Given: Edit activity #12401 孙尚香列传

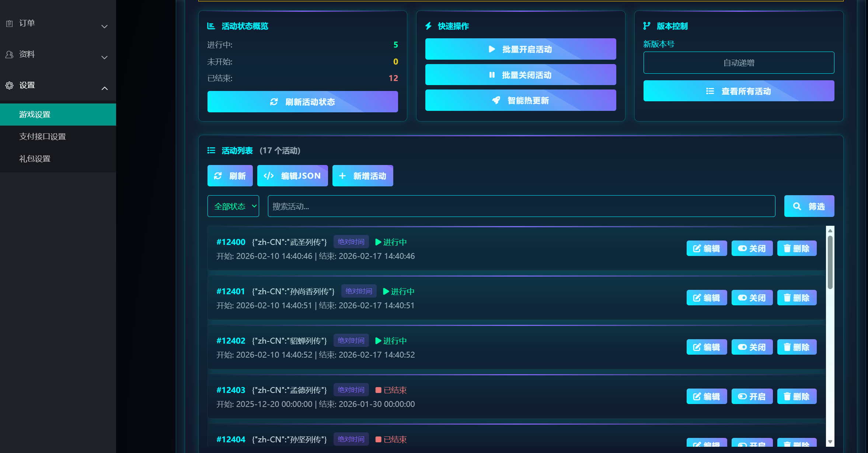Looking at the screenshot, I should click(x=706, y=298).
